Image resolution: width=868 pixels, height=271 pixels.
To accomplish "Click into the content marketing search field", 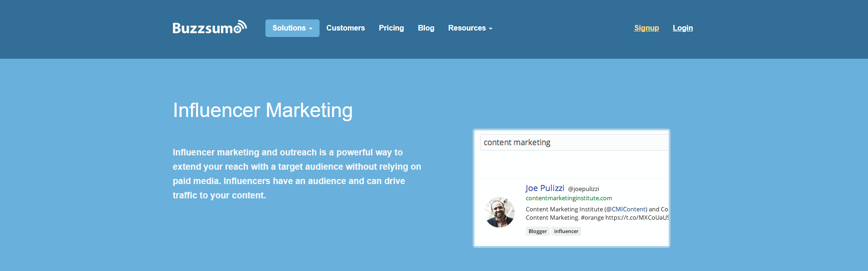I will point(574,142).
